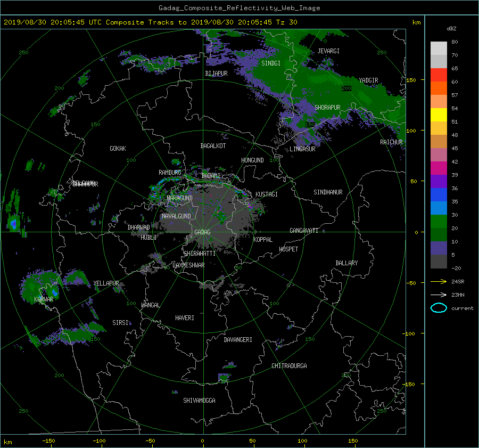Select the red swatch between 65 and 60 dBZ

[439, 75]
